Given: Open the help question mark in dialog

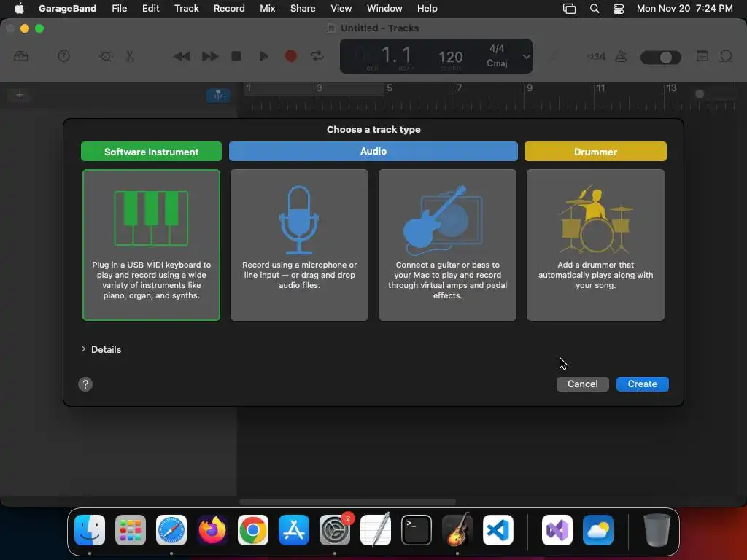Looking at the screenshot, I should (x=85, y=384).
